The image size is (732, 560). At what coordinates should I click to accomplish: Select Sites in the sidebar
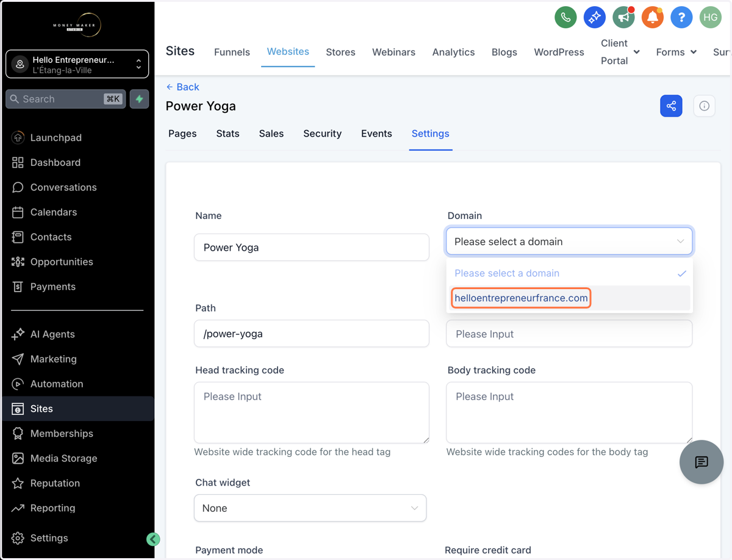[77, 409]
